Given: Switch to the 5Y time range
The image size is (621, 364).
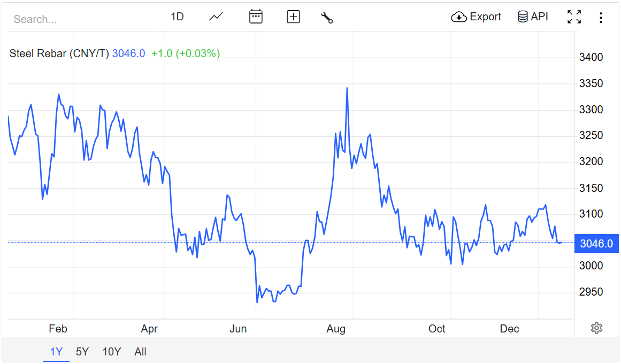Looking at the screenshot, I should 82,352.
